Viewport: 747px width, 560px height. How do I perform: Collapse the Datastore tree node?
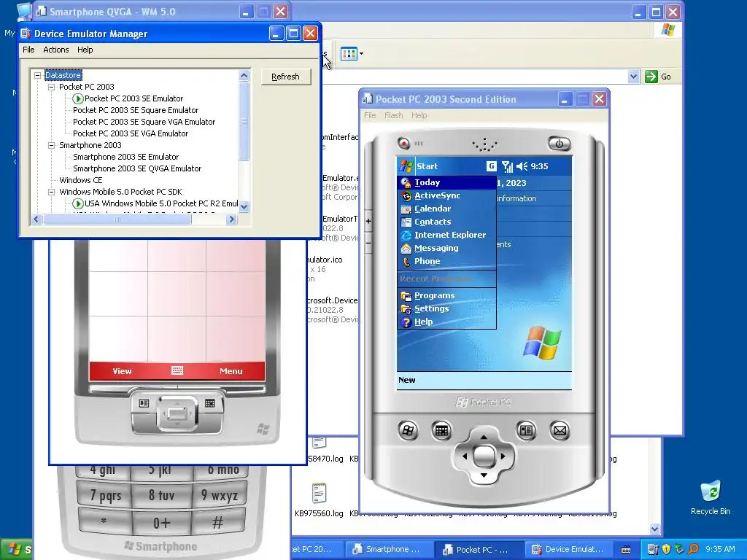point(38,75)
